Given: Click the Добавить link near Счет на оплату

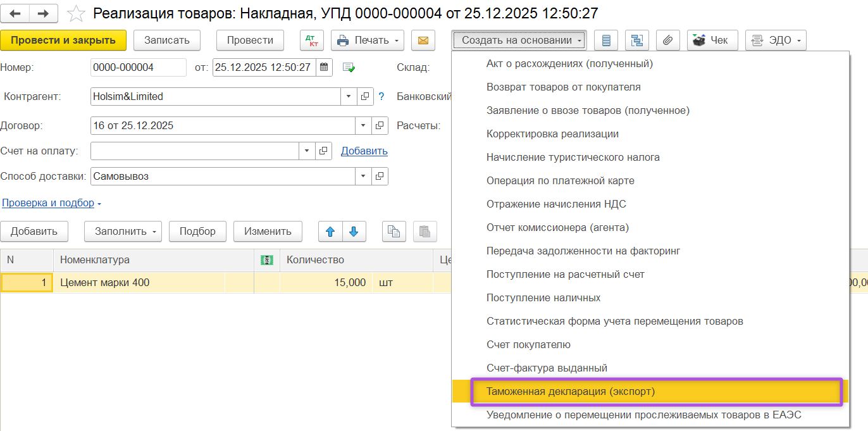Looking at the screenshot, I should [364, 151].
